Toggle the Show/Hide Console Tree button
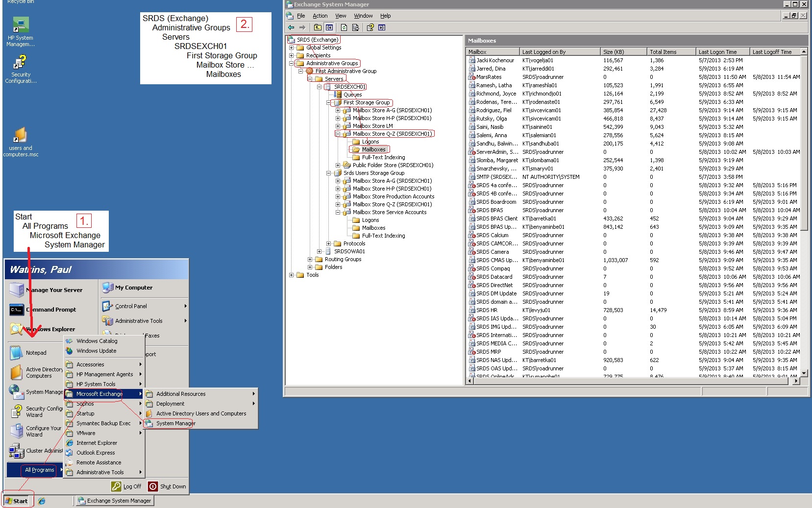812x508 pixels. tap(329, 27)
